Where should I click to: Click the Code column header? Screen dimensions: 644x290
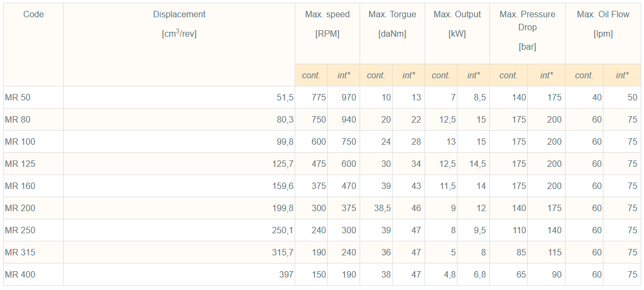[x=34, y=15]
